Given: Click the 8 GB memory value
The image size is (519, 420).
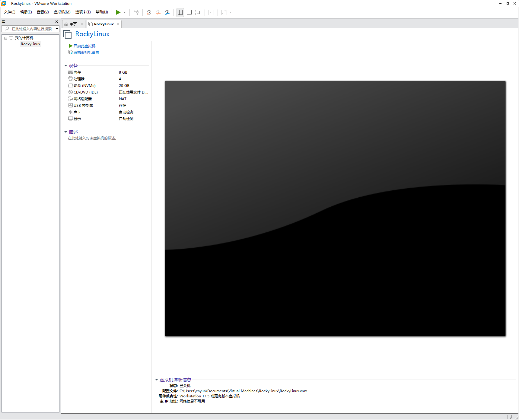Looking at the screenshot, I should tap(123, 72).
